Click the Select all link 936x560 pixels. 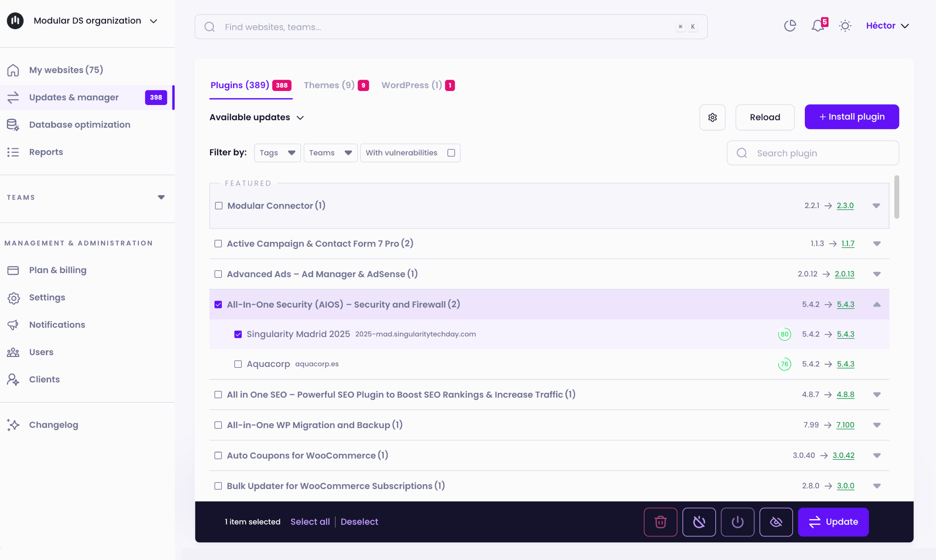(310, 522)
